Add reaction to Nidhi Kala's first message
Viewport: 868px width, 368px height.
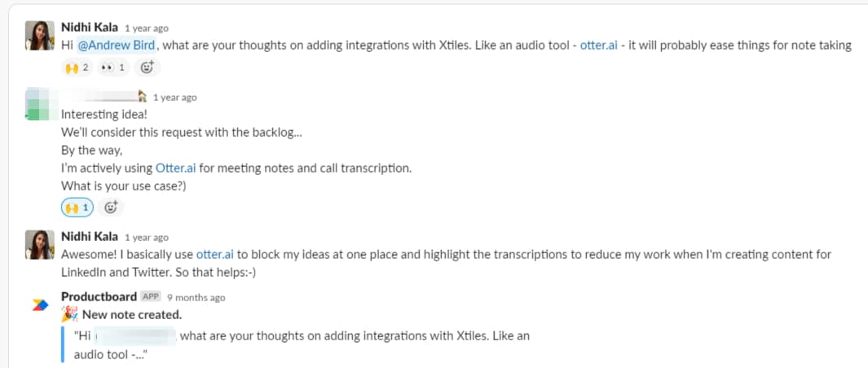(x=147, y=68)
